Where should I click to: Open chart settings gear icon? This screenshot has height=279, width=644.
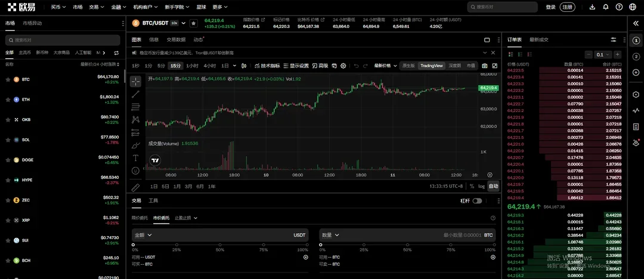tap(343, 66)
